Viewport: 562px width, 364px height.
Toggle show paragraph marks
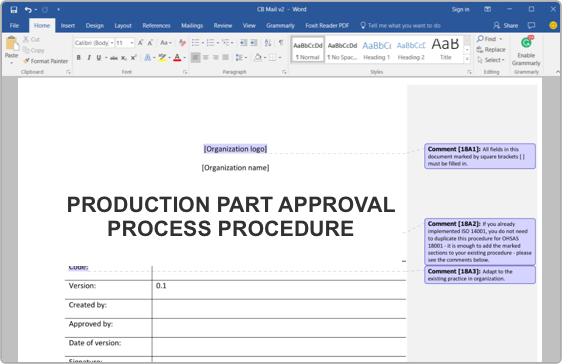[x=281, y=43]
